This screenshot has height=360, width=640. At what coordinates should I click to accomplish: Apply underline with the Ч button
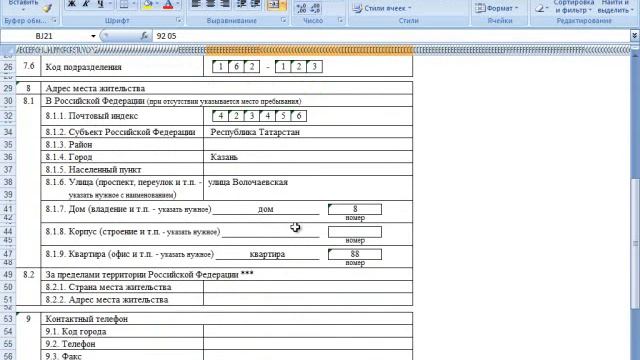tap(100, 4)
